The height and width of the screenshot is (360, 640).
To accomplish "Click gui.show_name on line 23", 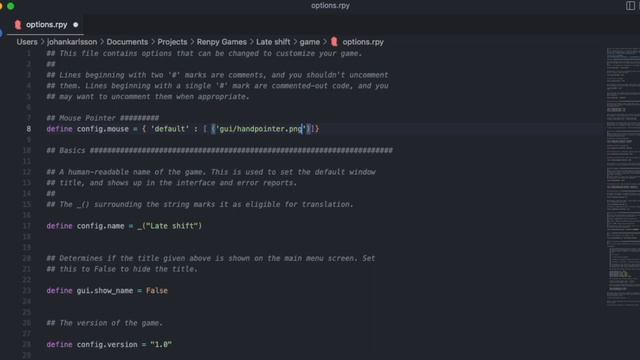I will (x=105, y=291).
